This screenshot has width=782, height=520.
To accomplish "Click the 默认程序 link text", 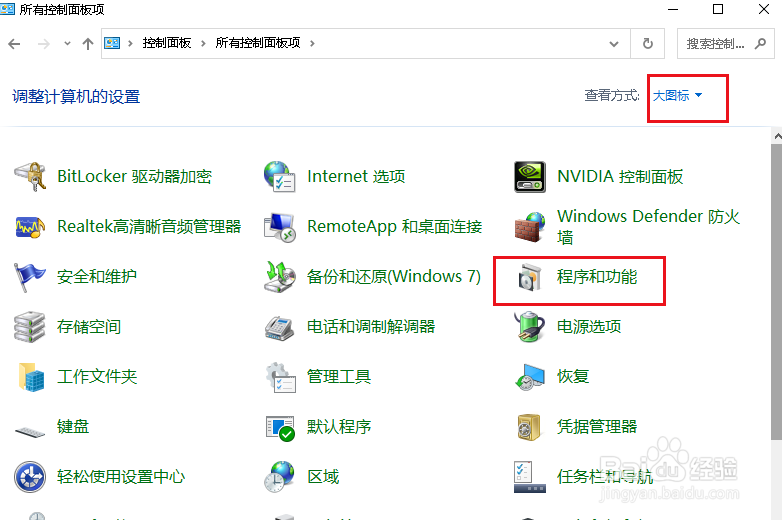I will pyautogui.click(x=339, y=427).
